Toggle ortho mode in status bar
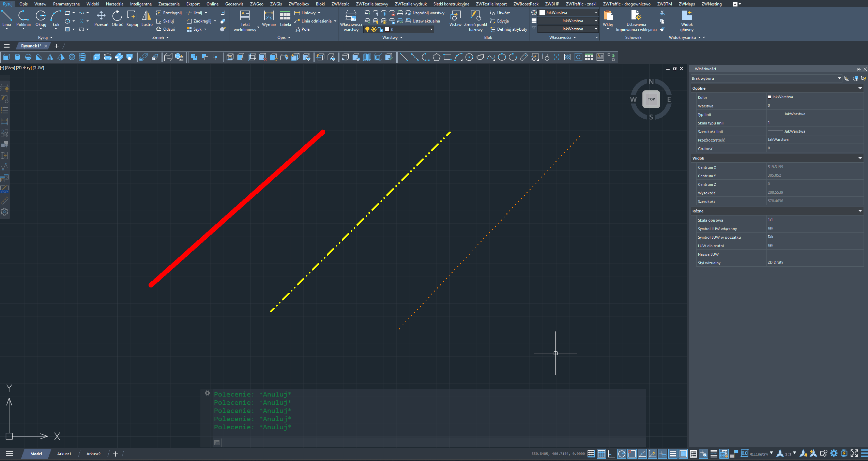 click(x=611, y=453)
